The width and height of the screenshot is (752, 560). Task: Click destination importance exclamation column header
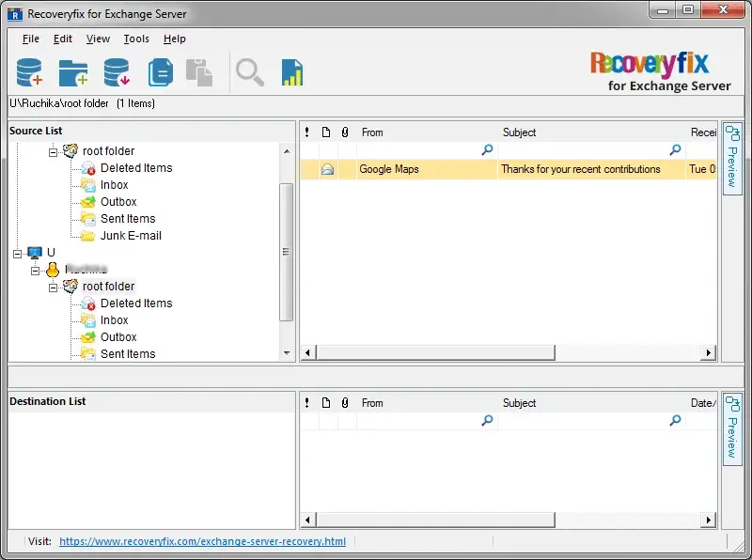pos(307,403)
